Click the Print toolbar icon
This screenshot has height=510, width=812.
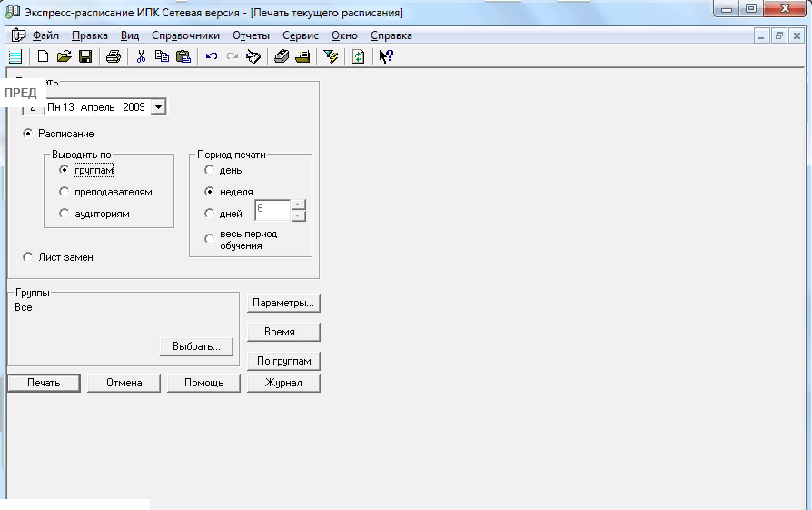pos(114,56)
